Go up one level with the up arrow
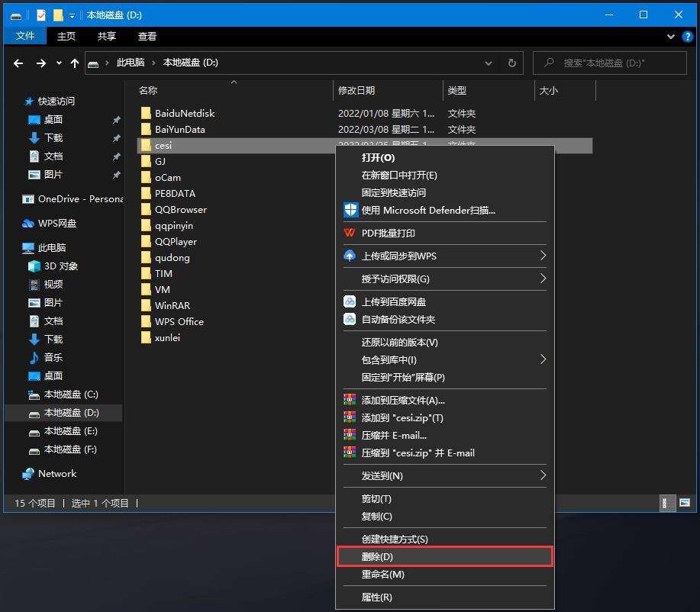Screen dimensions: 700x612 (74, 63)
